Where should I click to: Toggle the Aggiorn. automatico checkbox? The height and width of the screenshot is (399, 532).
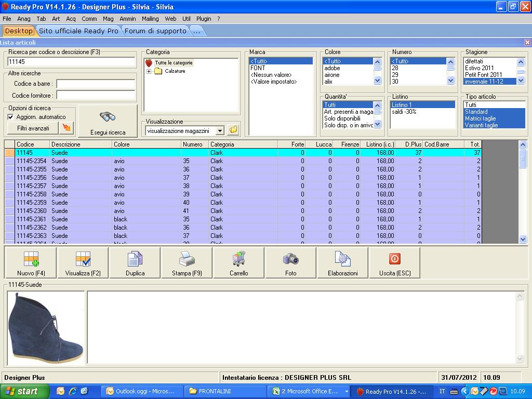tap(11, 117)
